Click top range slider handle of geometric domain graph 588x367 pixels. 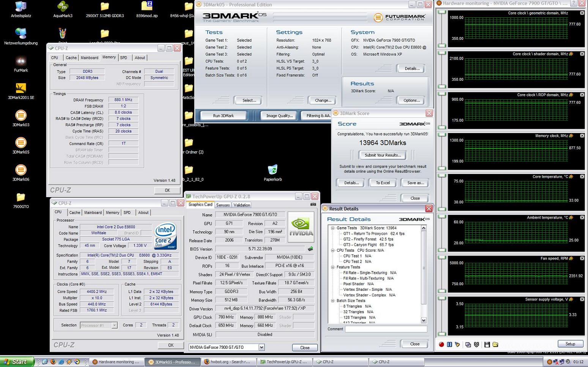pyautogui.click(x=442, y=12)
